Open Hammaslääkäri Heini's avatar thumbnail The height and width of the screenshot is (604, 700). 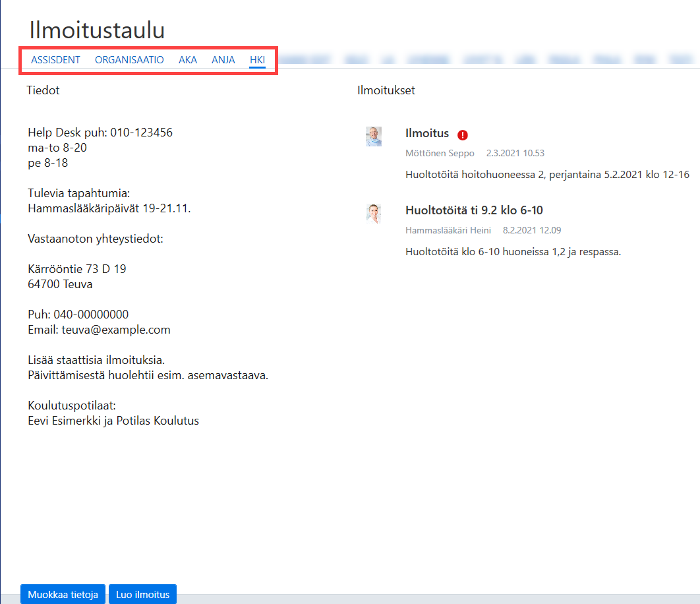click(374, 214)
